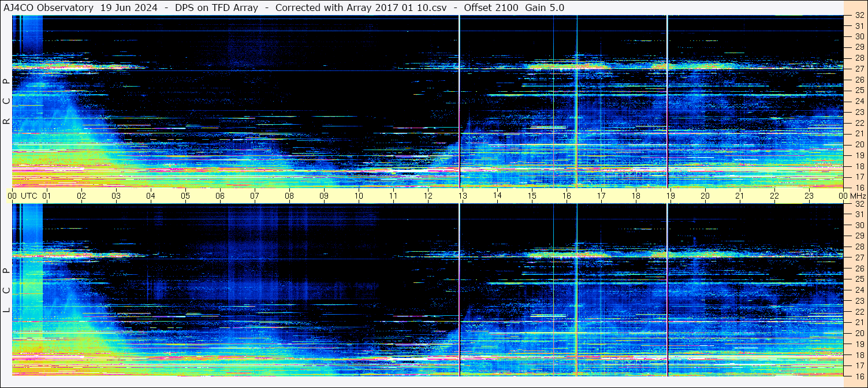Viewport: 868px width, 388px height.
Task: Click the UTC label on the time axis
Action: click(29, 196)
